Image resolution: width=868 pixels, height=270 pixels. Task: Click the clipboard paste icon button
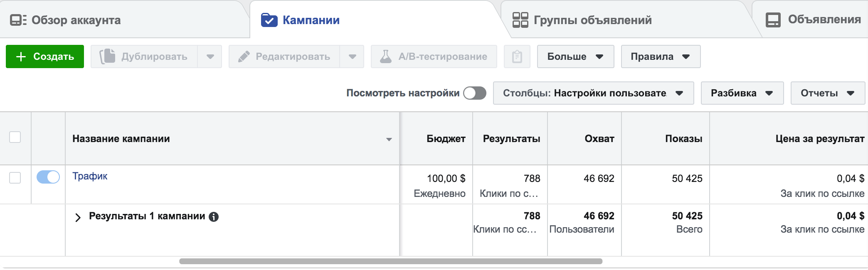(517, 56)
